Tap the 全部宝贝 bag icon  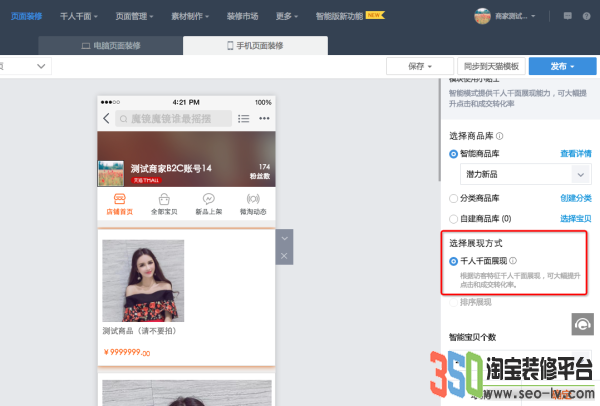coord(164,199)
